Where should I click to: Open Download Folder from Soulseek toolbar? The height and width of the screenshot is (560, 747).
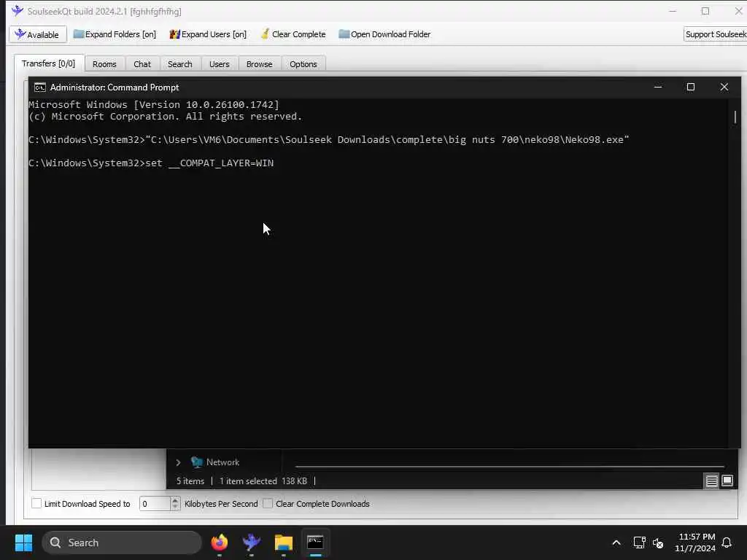[384, 34]
